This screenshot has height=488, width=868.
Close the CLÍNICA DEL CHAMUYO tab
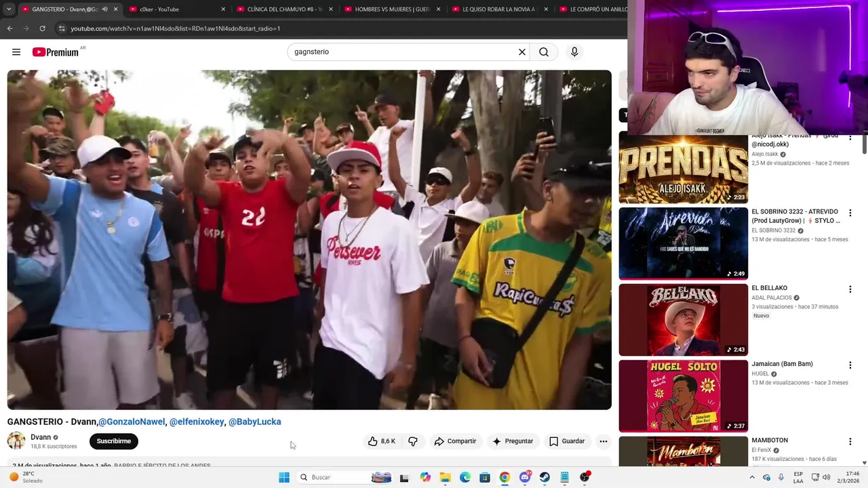point(331,9)
